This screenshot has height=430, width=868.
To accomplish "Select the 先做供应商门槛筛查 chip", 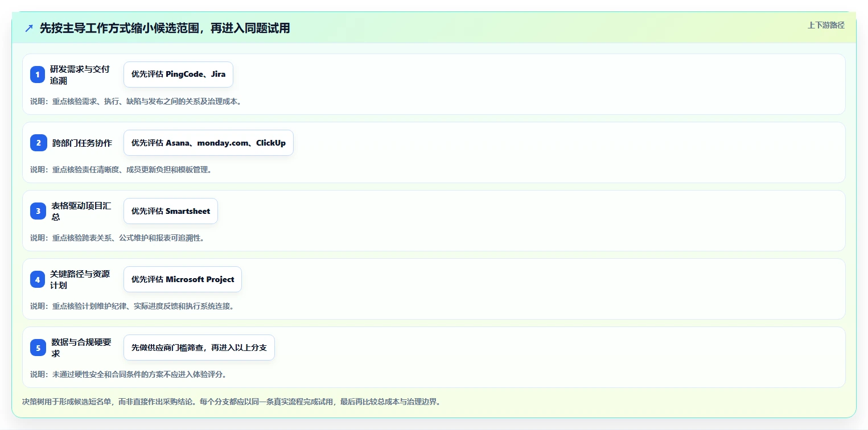I will click(199, 348).
